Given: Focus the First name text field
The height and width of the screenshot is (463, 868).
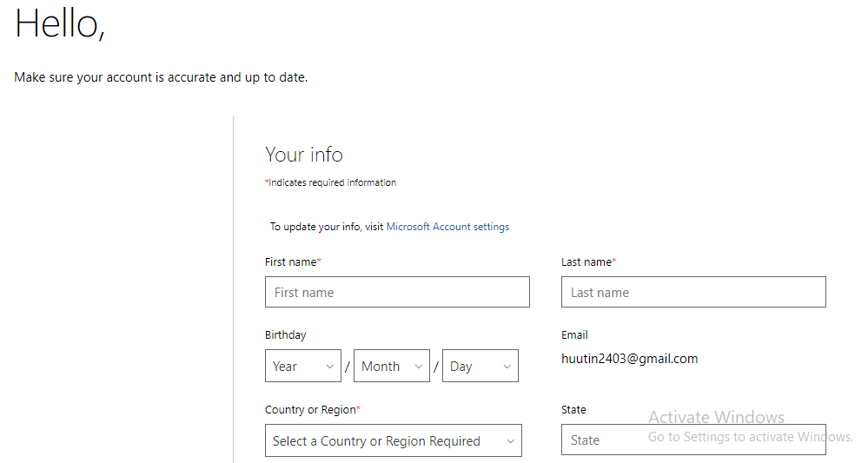Looking at the screenshot, I should [397, 292].
